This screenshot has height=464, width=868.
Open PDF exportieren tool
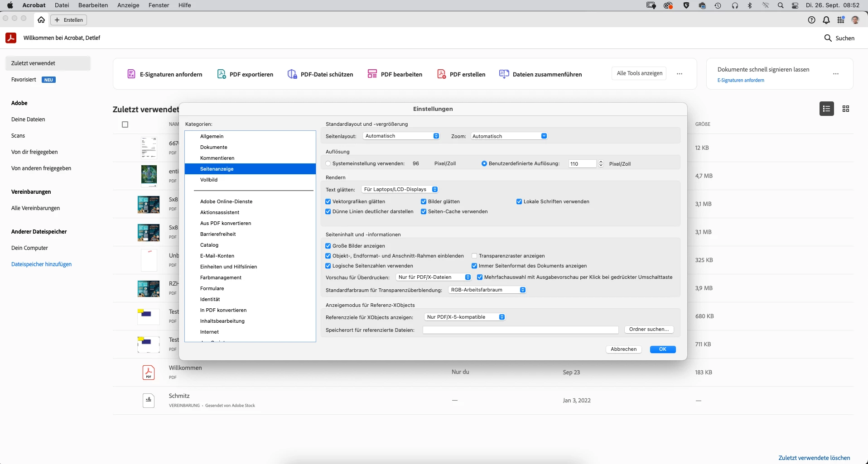click(246, 74)
